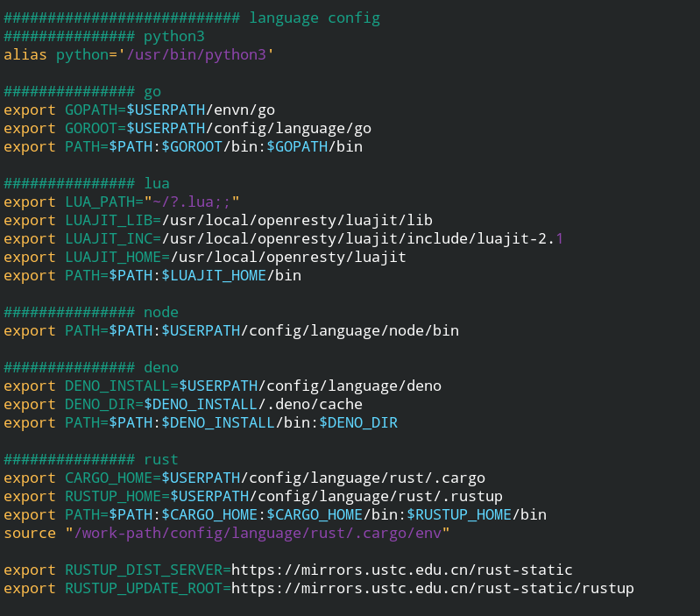Click the export LUAJIT_INC line
The image size is (700, 616).
[x=284, y=239]
